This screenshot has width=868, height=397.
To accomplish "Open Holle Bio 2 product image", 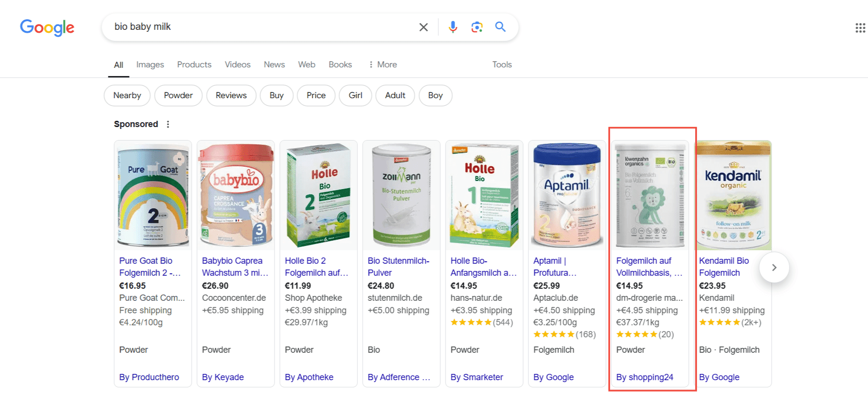I will tap(318, 195).
